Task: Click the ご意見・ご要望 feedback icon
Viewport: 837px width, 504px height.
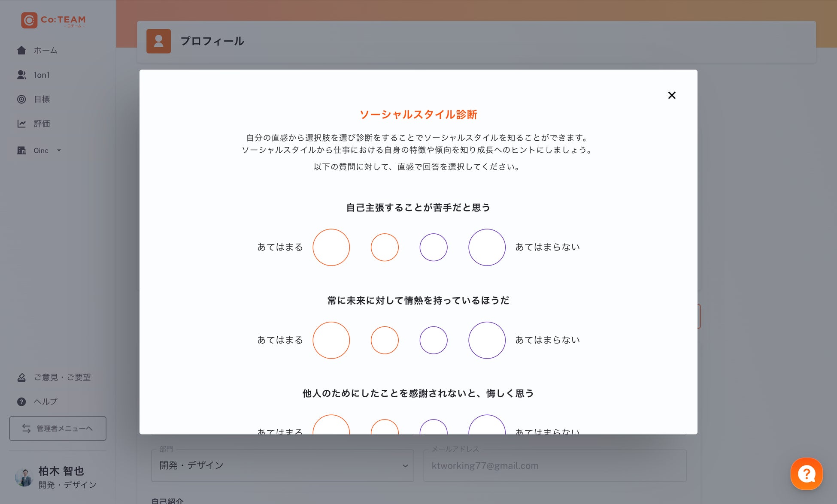Action: click(21, 377)
